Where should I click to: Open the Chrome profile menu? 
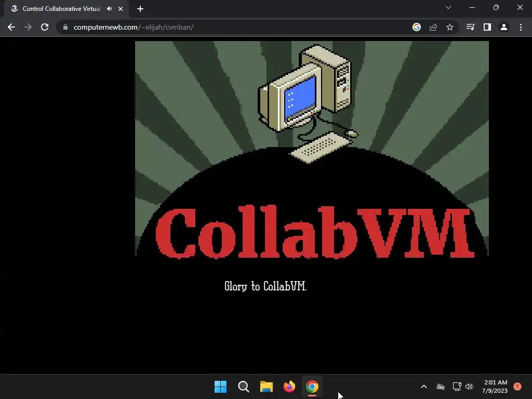tap(504, 27)
